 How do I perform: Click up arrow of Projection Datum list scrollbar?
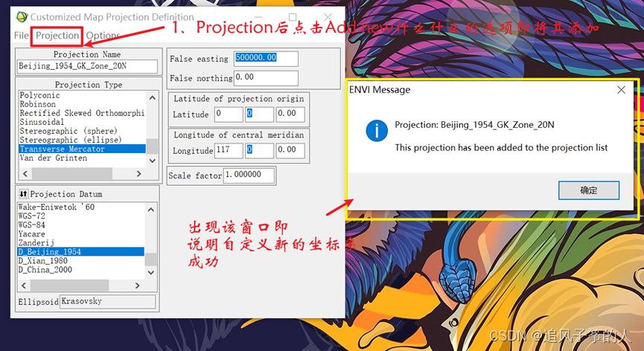pyautogui.click(x=150, y=210)
